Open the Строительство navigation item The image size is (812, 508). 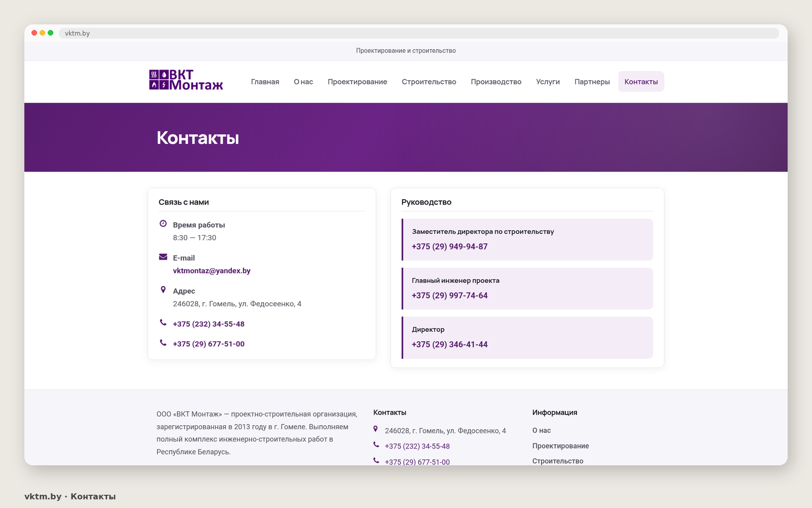point(429,82)
